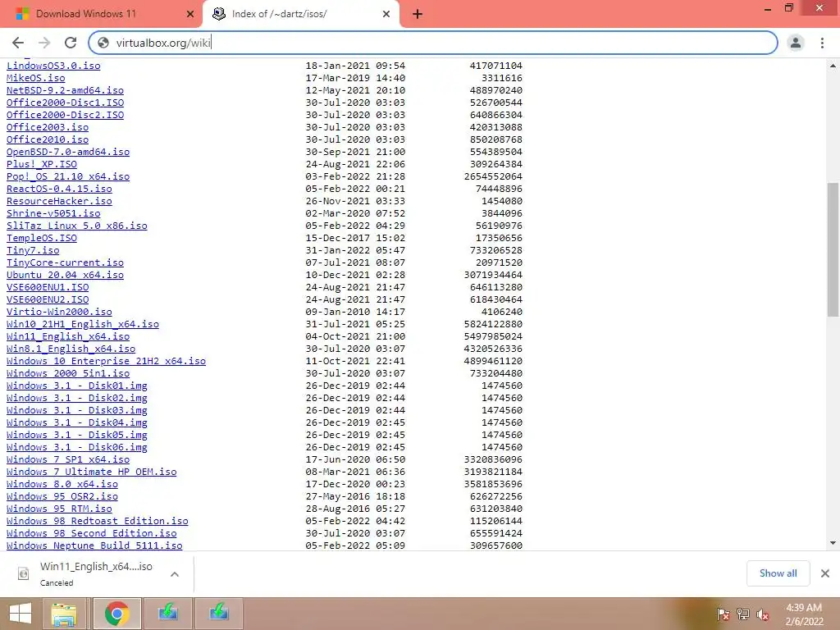This screenshot has height=630, width=840.
Task: Click the file icon of the canceled download
Action: 23,573
